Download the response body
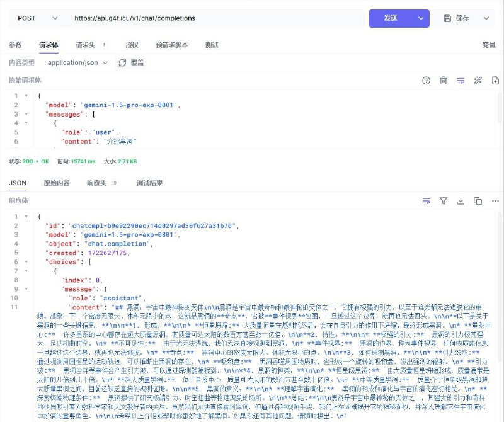Viewport: 504px width, 422px height. [x=461, y=201]
